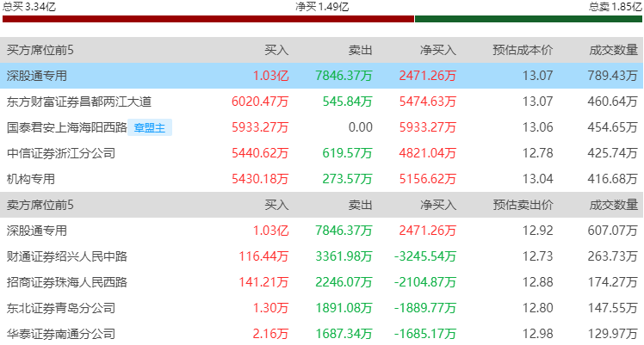Screen dimensions: 644x345
Task: Click net buy -1889.77万
Action: pos(425,308)
